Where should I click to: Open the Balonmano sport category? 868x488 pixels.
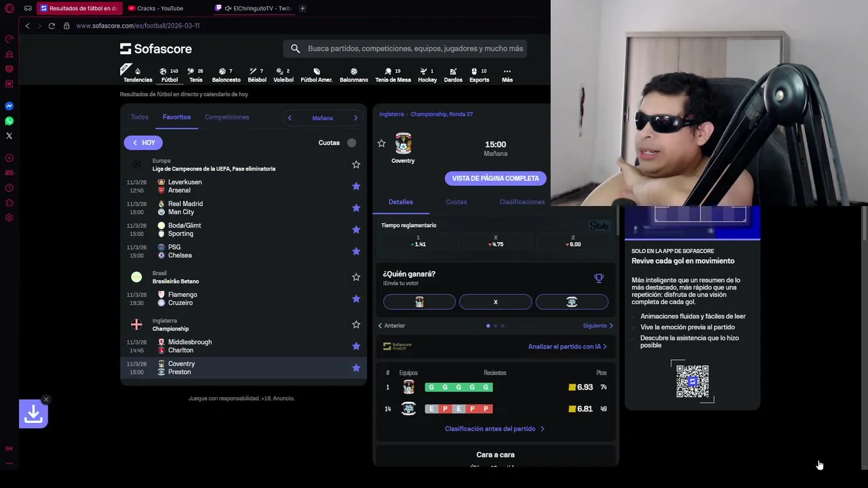click(x=353, y=75)
